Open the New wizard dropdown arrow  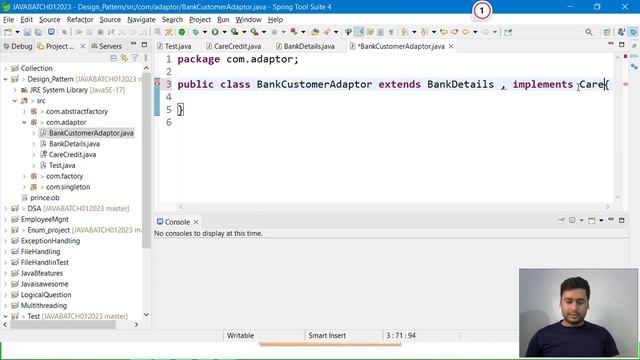[x=17, y=32]
